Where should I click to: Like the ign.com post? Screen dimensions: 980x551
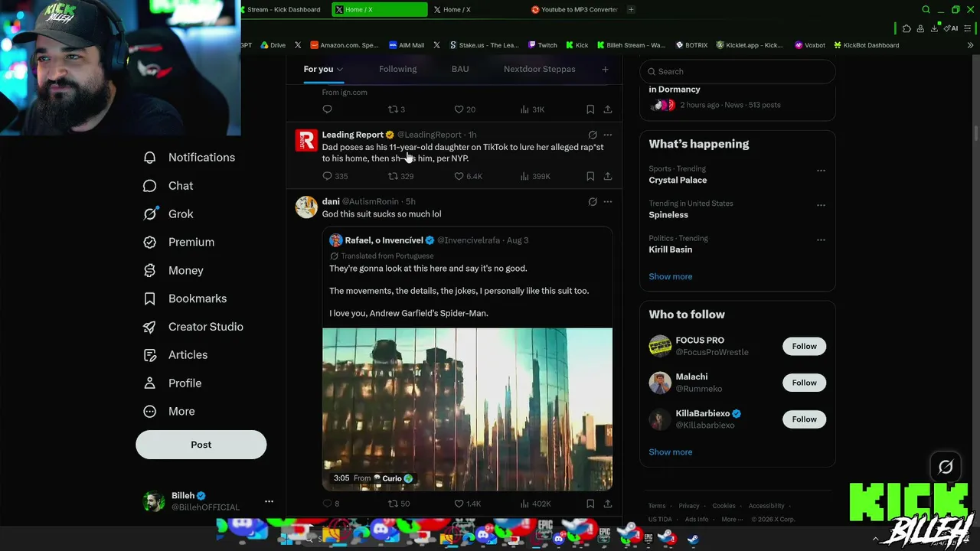(465, 109)
